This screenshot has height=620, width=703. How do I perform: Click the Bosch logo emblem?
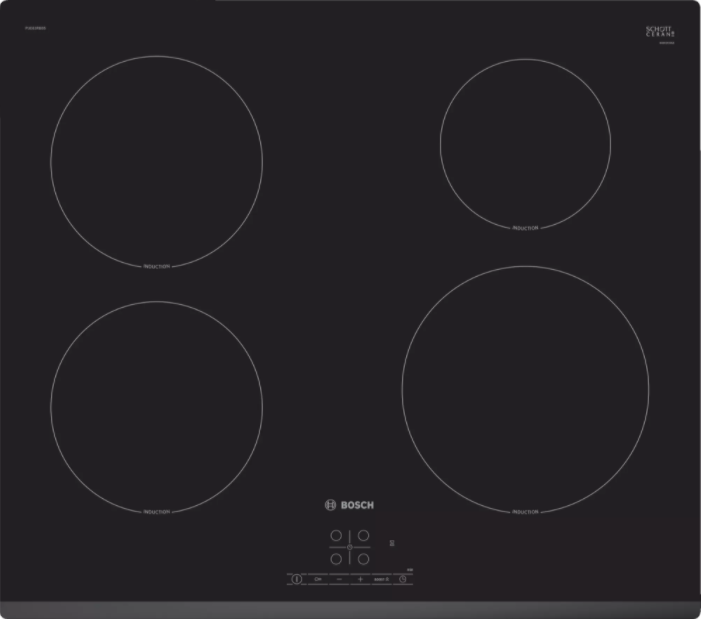332,506
